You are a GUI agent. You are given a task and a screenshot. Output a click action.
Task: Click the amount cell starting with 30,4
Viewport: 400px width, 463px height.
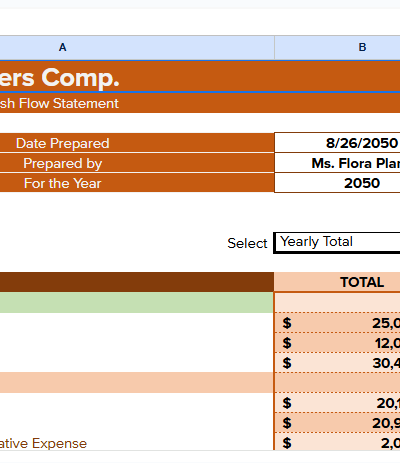click(337, 363)
